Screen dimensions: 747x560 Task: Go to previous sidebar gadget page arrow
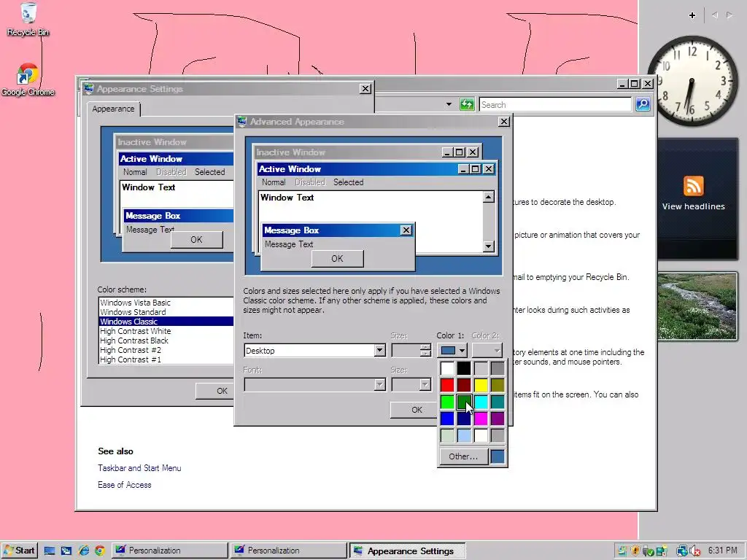[715, 15]
